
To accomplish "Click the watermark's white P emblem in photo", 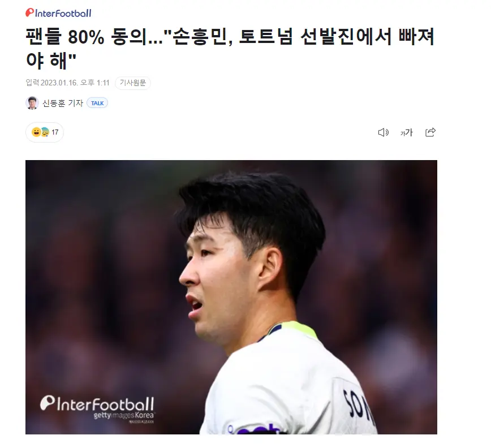I will click(48, 403).
